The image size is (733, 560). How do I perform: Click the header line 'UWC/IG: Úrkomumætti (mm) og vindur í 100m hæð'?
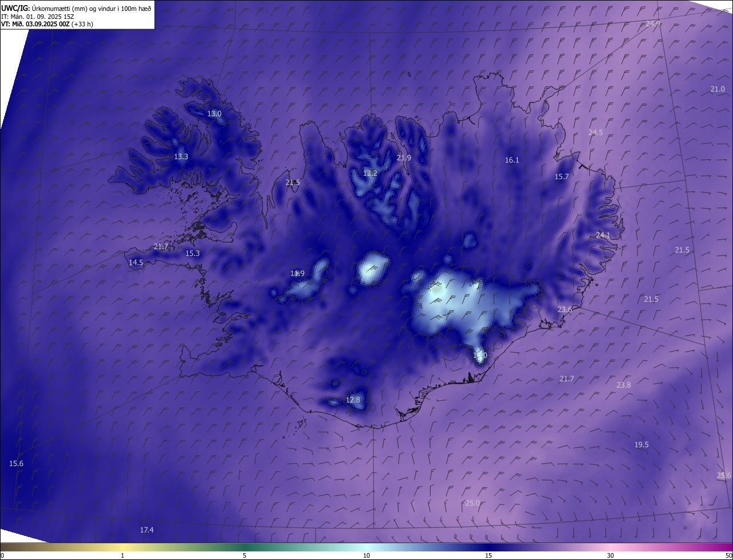point(77,8)
